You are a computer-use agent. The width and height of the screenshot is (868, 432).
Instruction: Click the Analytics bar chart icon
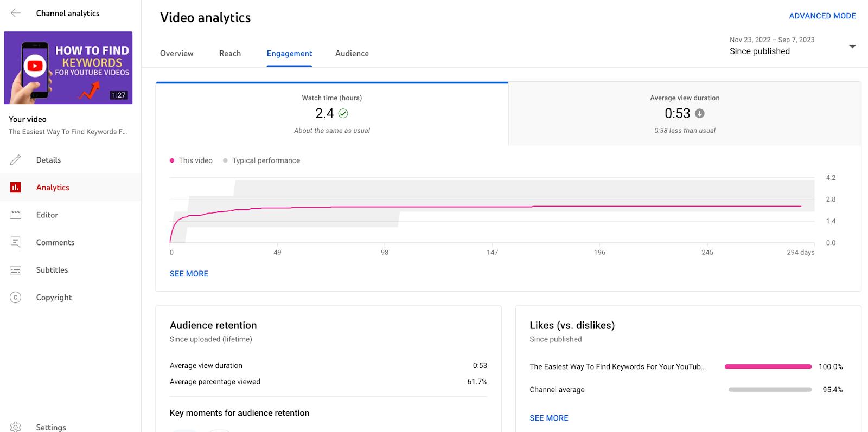tap(16, 188)
